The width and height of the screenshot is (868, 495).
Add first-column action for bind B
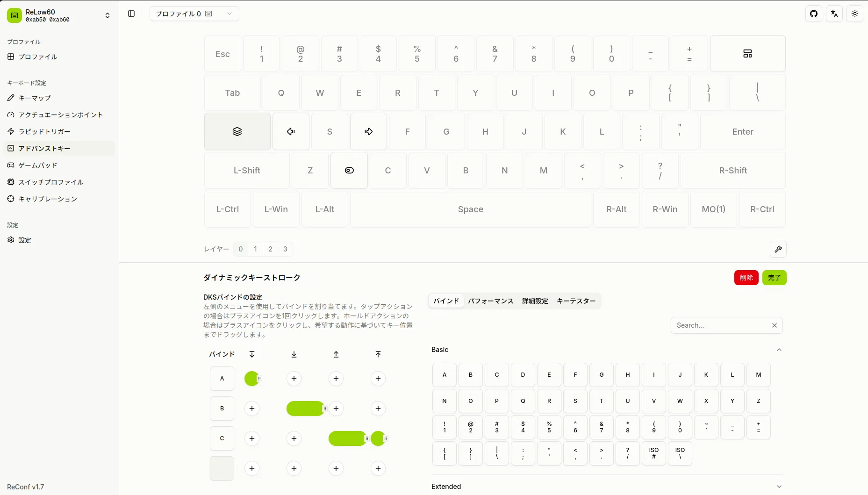pyautogui.click(x=252, y=409)
